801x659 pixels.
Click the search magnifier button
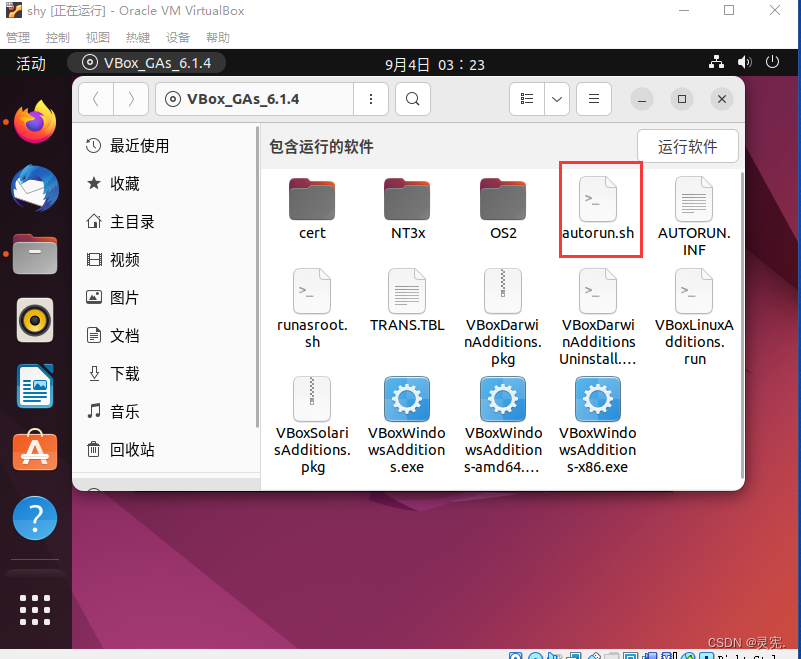(413, 99)
